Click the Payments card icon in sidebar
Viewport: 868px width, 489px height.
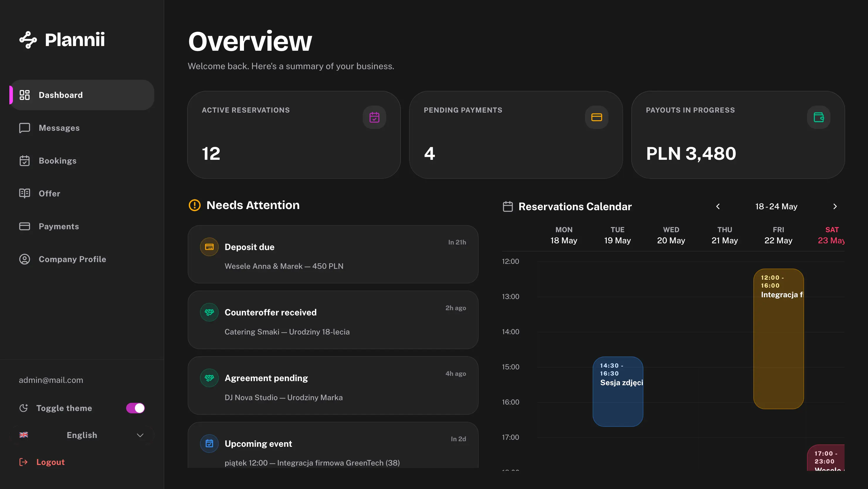click(x=25, y=226)
